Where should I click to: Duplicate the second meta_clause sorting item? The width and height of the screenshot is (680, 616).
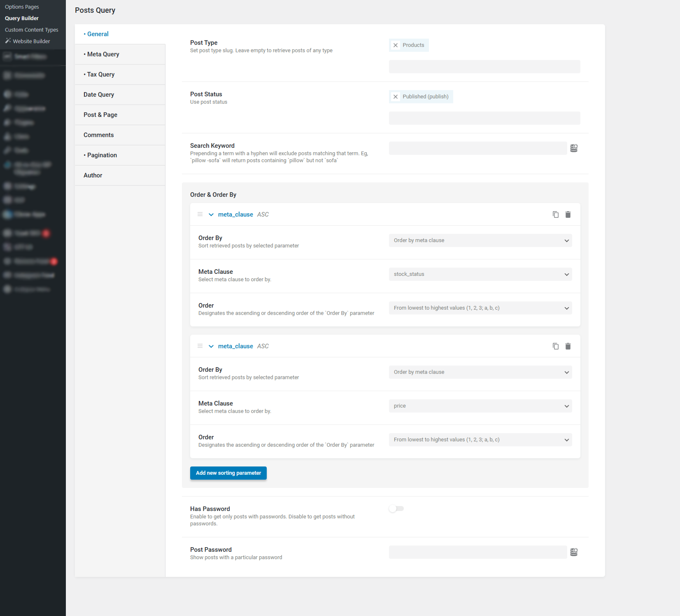555,346
